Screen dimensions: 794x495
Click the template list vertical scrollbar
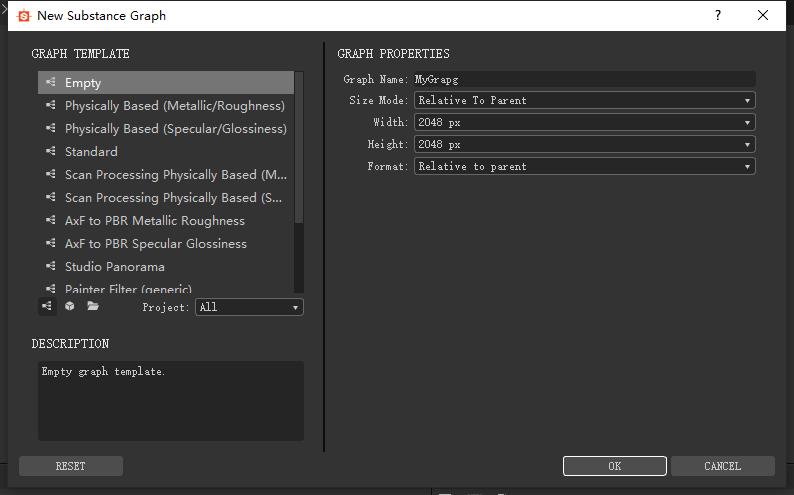tap(299, 147)
